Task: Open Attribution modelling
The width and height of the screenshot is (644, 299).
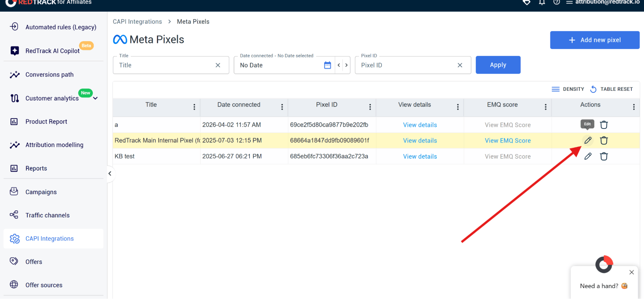Action: (x=54, y=145)
